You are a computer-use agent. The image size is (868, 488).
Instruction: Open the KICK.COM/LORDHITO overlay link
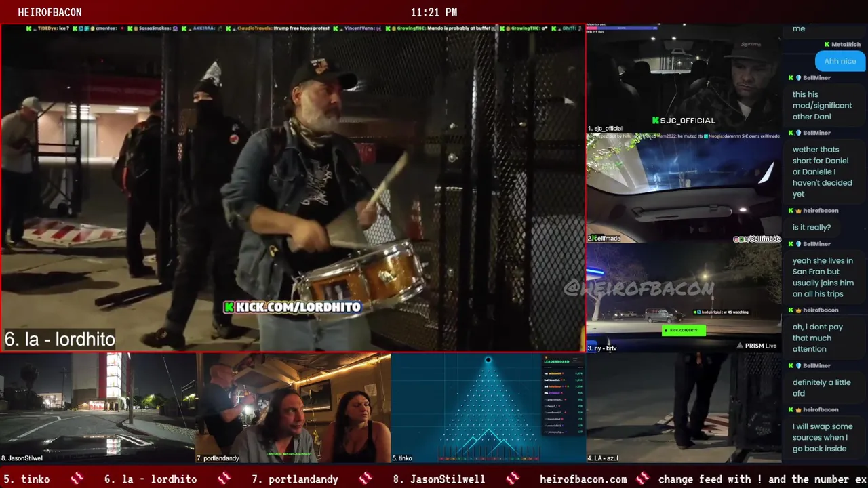coord(293,307)
